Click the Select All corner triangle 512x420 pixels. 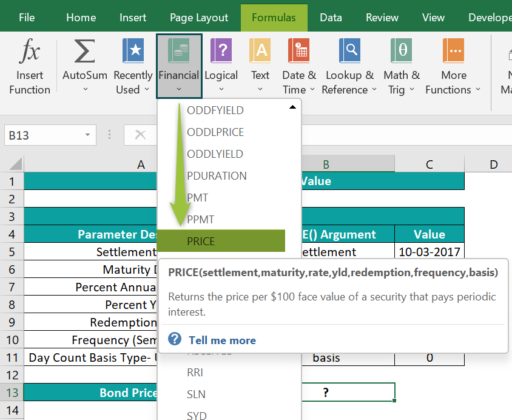click(16, 164)
